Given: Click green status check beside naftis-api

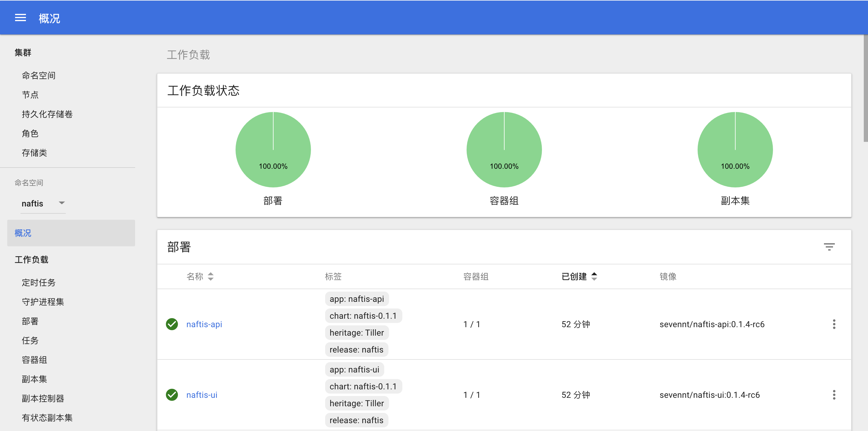Looking at the screenshot, I should point(172,324).
